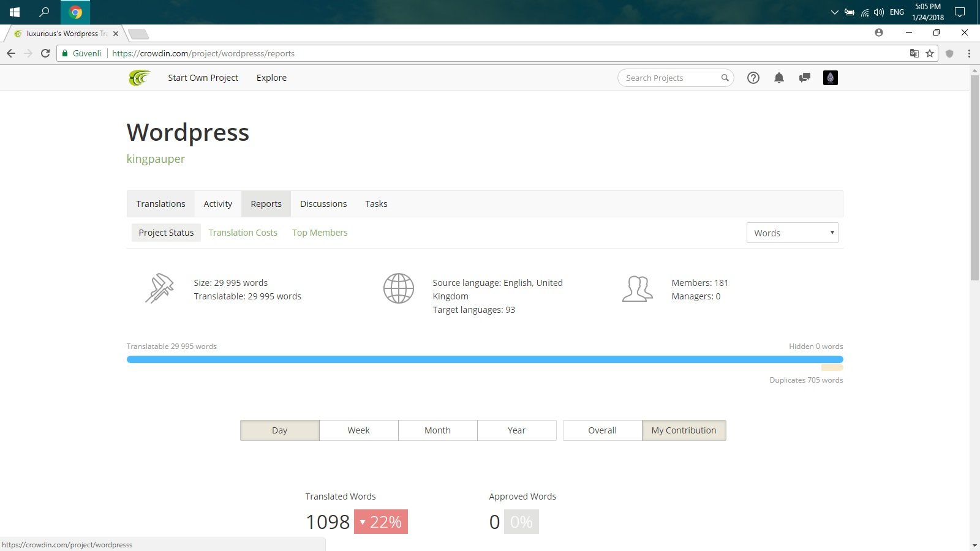Click the Explore link

tap(271, 78)
